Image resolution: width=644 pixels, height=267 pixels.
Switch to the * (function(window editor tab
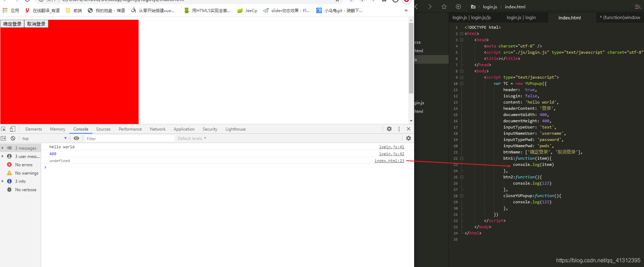pos(620,17)
